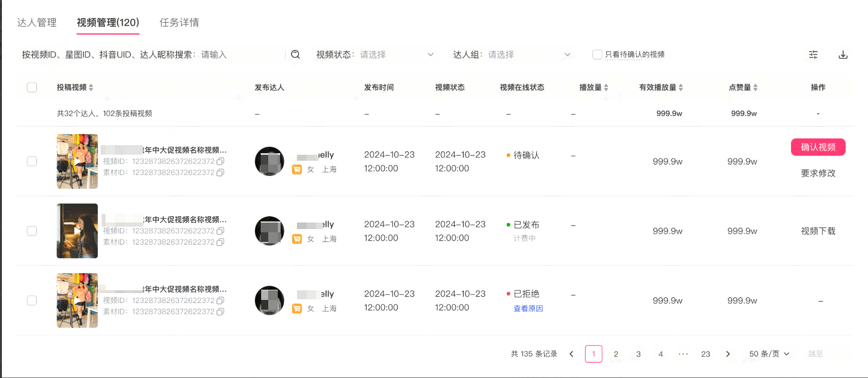
Task: Open the 查看原因 link
Action: 528,308
